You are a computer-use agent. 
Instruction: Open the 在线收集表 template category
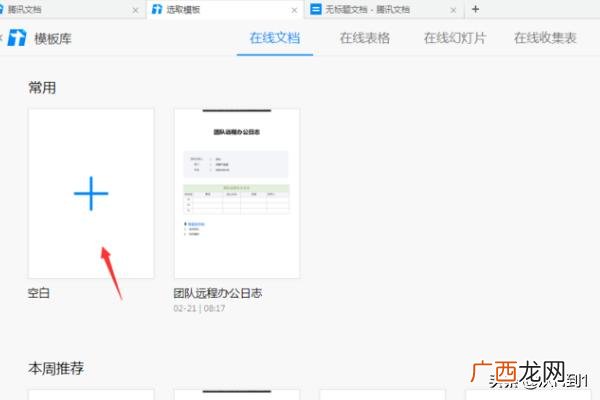point(545,38)
